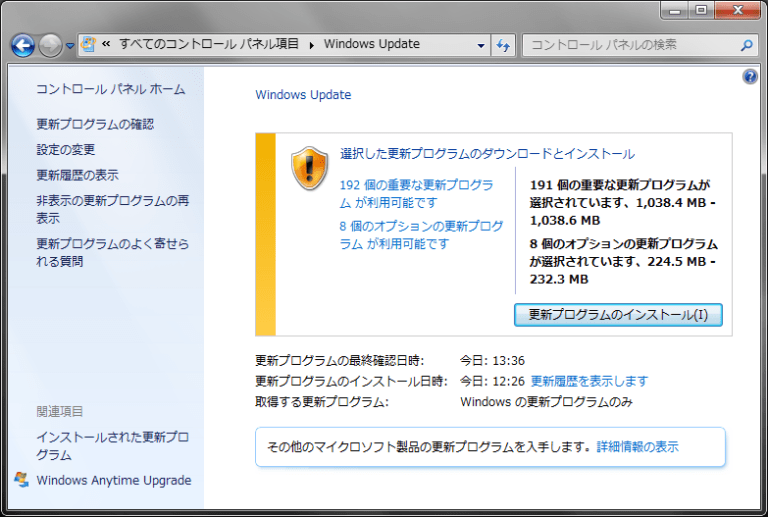The image size is (768, 517).
Task: Click the yellow warning shield icon
Action: click(x=309, y=168)
